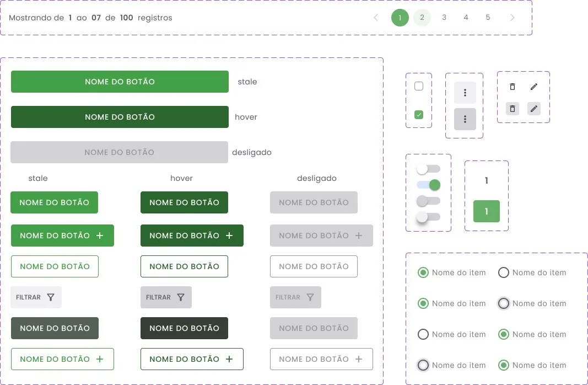Click the plus icon on the hover solid green button

pos(229,236)
